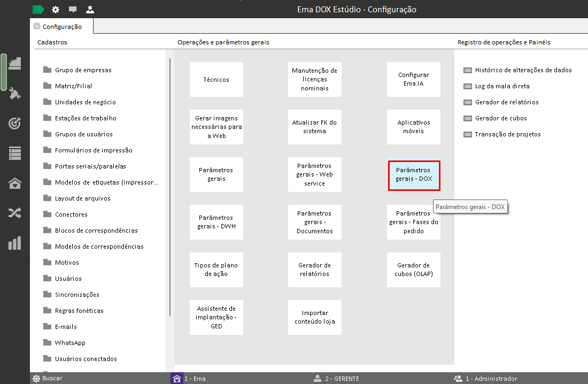
Task: Click the Buscar gear icon in status bar
Action: coord(36,378)
